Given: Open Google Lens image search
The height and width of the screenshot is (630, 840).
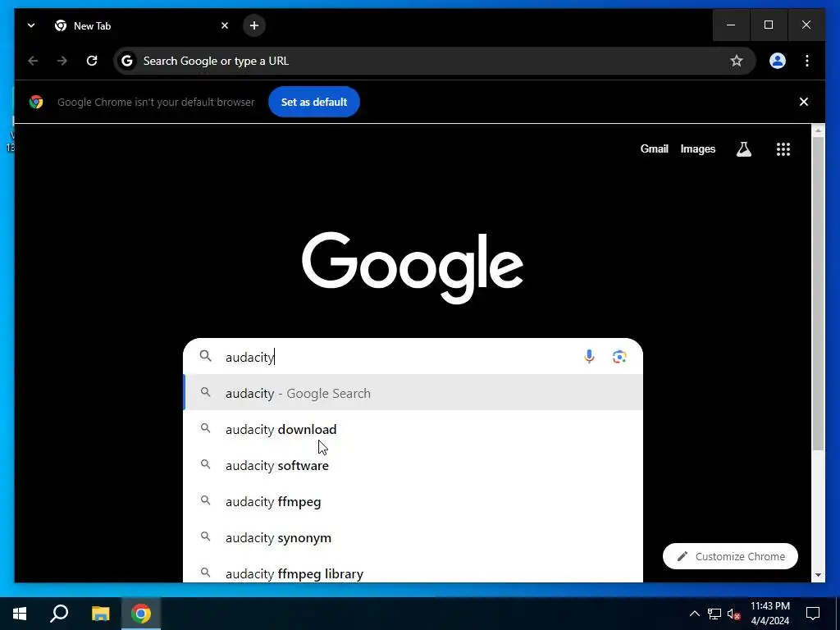Looking at the screenshot, I should [x=619, y=357].
